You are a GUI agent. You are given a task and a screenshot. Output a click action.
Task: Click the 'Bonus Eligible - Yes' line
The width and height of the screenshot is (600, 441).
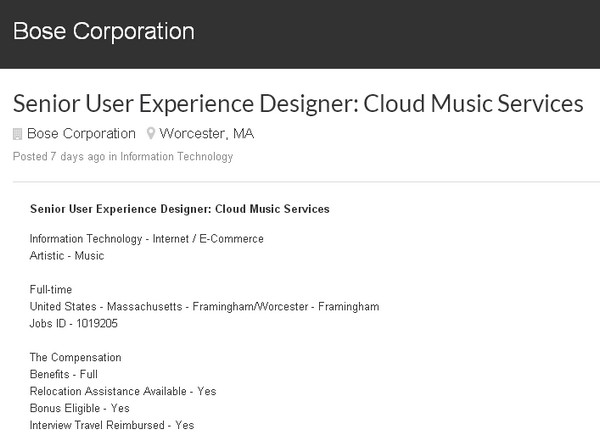80,408
